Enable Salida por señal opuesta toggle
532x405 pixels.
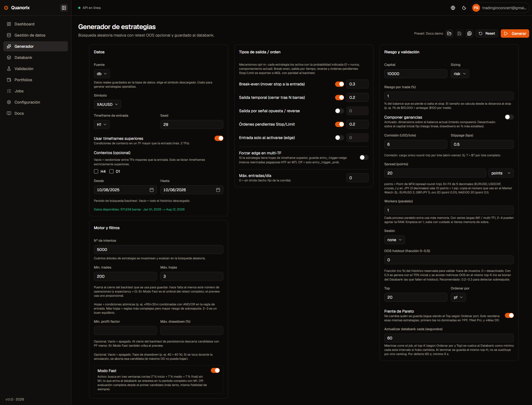(x=340, y=111)
